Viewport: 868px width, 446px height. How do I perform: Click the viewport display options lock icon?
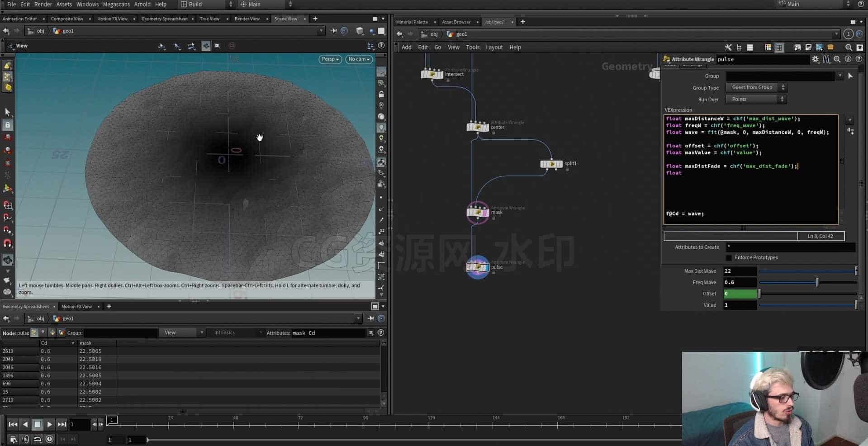coord(381,95)
